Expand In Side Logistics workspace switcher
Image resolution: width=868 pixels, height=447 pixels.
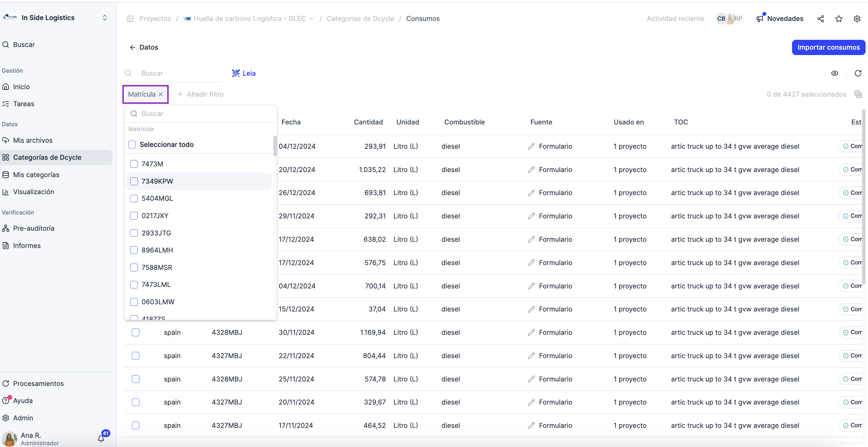pyautogui.click(x=104, y=18)
